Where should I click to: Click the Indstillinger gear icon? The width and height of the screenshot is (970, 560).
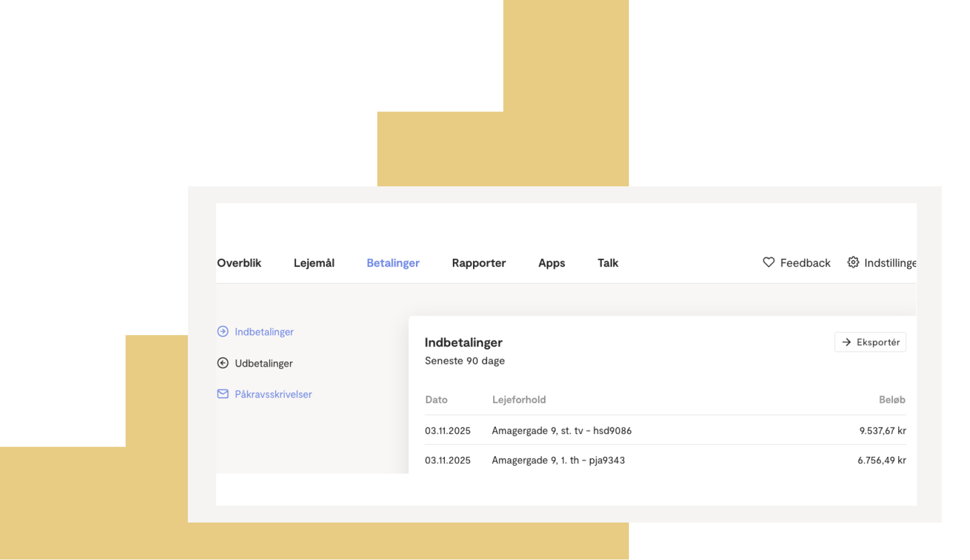853,262
